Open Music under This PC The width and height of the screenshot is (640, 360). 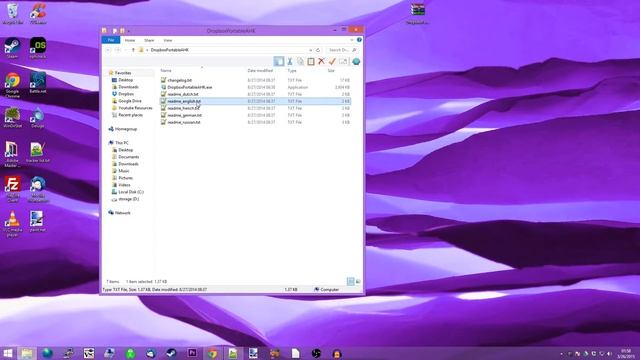coord(123,171)
